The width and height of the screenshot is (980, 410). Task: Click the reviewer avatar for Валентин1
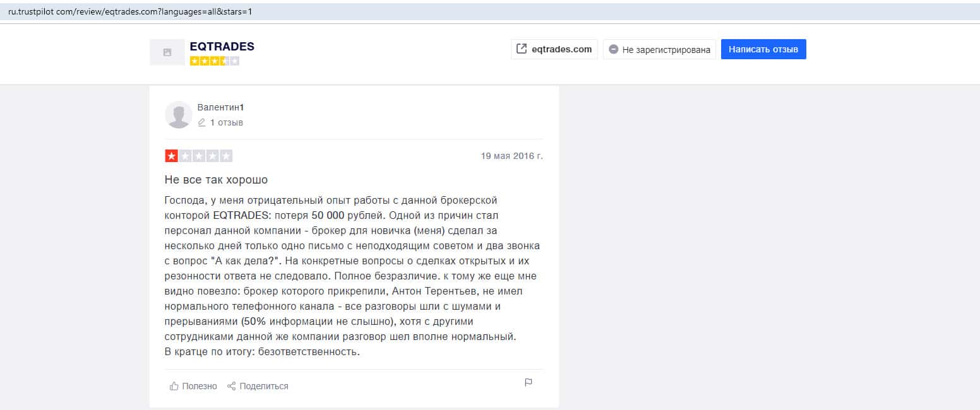coord(179,115)
